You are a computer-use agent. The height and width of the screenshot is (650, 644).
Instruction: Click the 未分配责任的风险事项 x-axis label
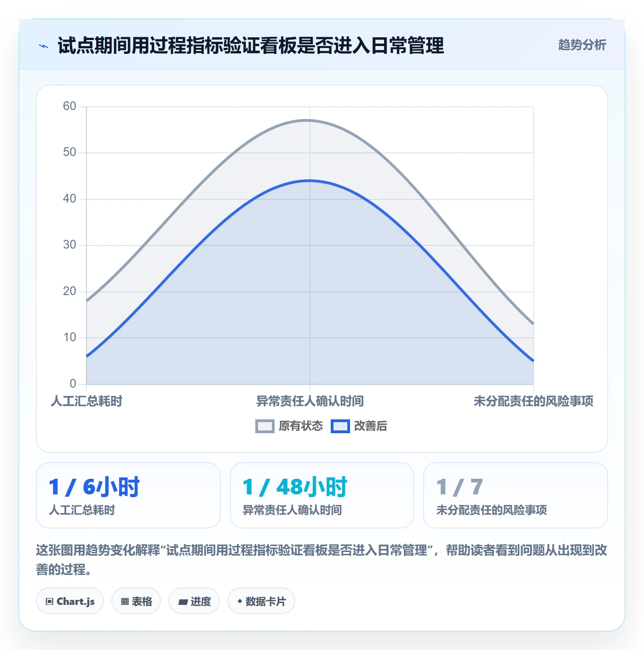[534, 401]
